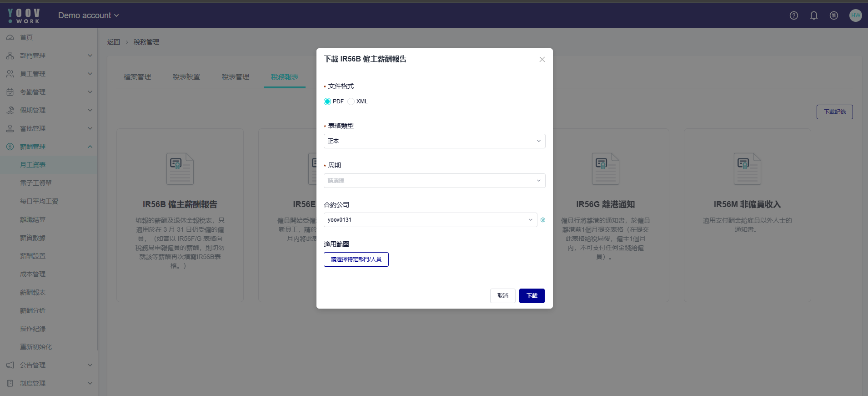Image resolution: width=868 pixels, height=396 pixels.
Task: Open the notifications bell
Action: (814, 15)
